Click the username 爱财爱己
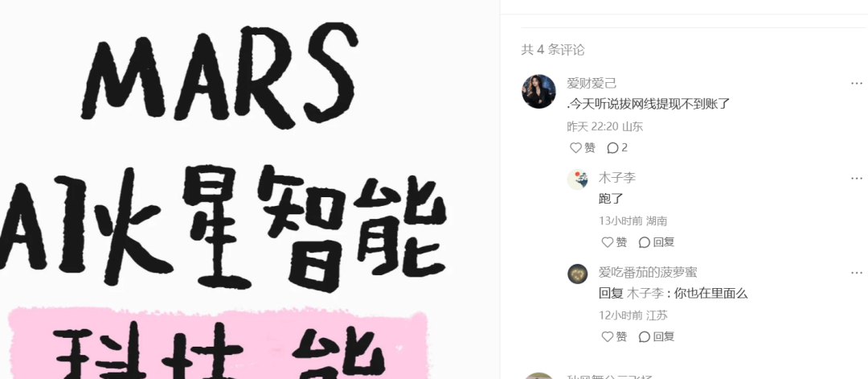 pos(592,84)
